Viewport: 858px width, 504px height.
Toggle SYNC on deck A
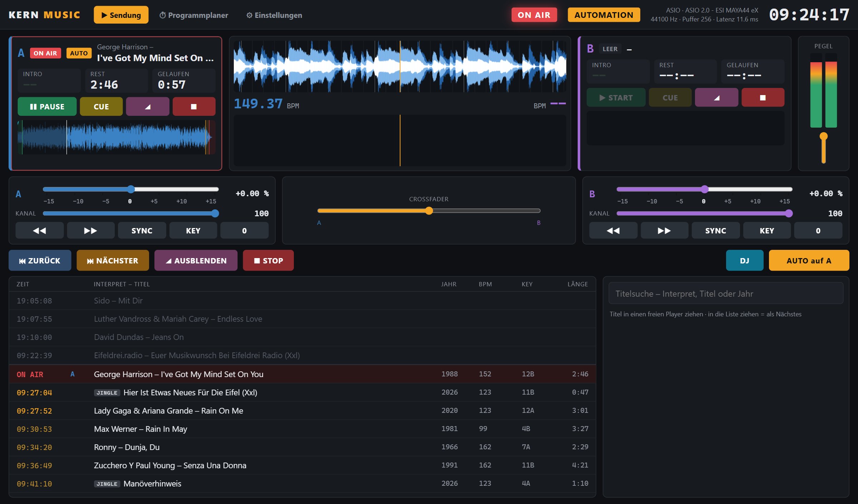coord(142,231)
